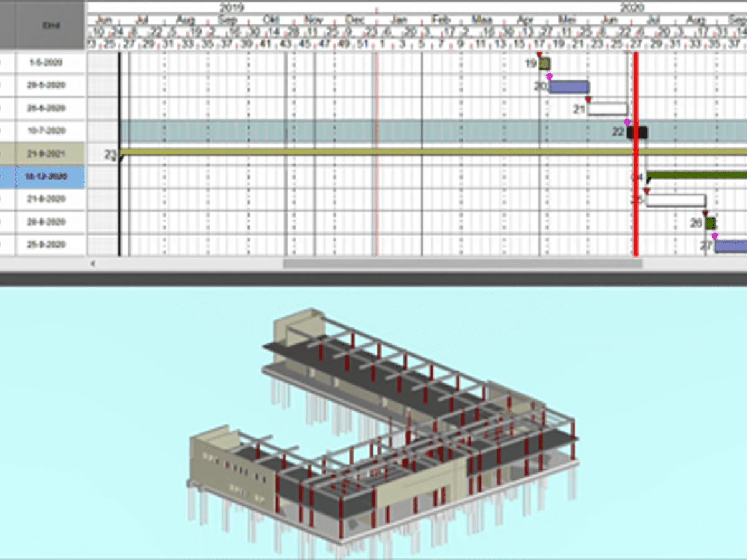Click the olive task bar numbered 19

(x=545, y=63)
